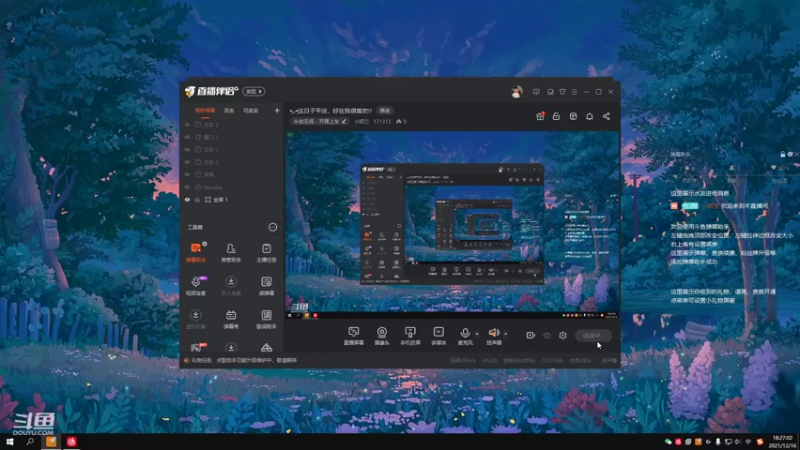The image size is (800, 450).
Task: Add a 直播屏幕 screen capture source
Action: click(354, 336)
